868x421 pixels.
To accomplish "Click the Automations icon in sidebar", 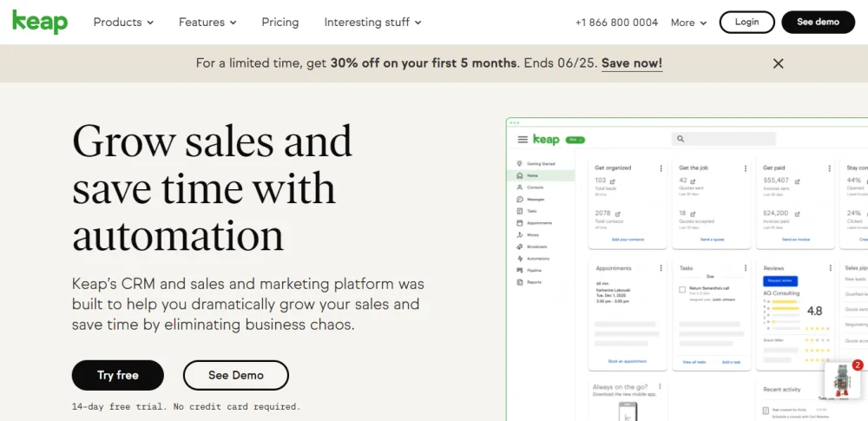I will (x=519, y=259).
